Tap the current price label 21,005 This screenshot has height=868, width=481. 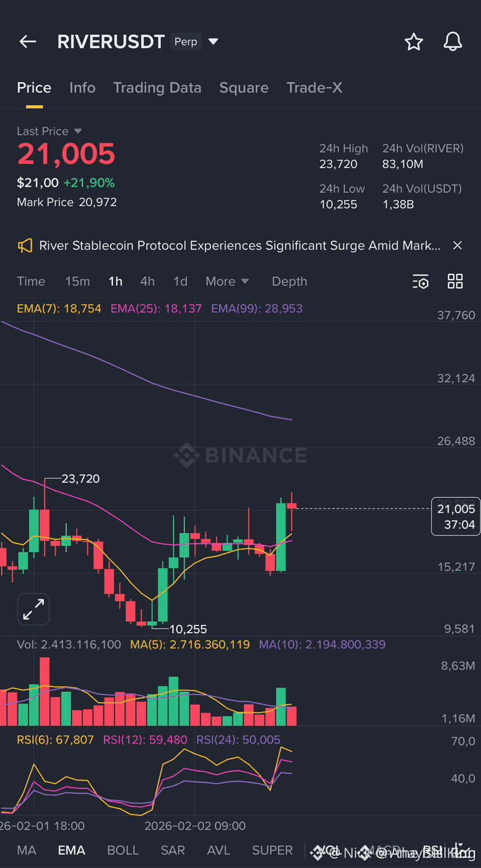[x=456, y=509]
